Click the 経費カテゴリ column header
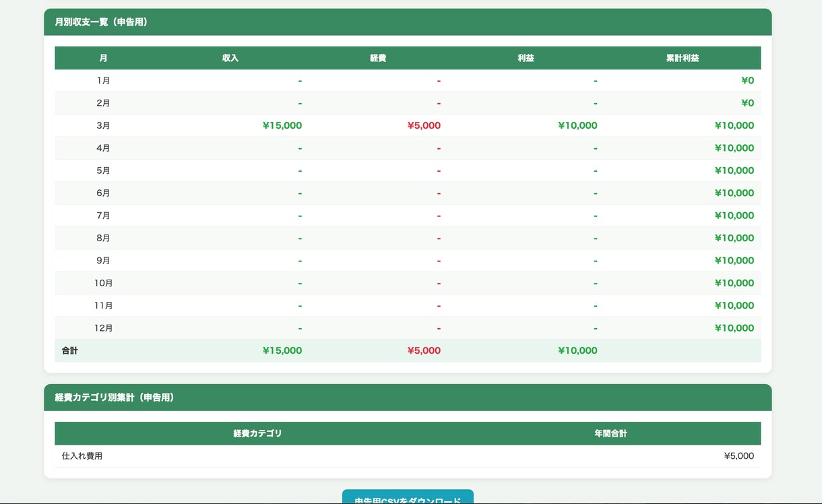The width and height of the screenshot is (822, 504). 257,433
